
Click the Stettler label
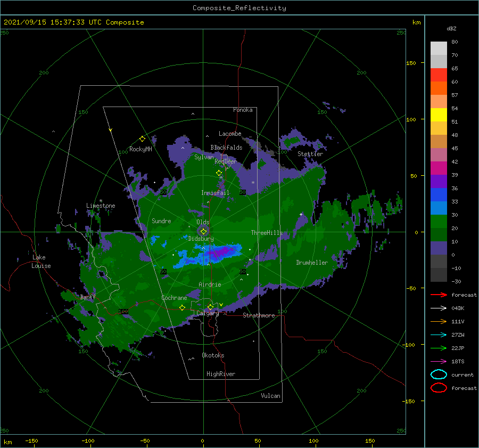(310, 154)
